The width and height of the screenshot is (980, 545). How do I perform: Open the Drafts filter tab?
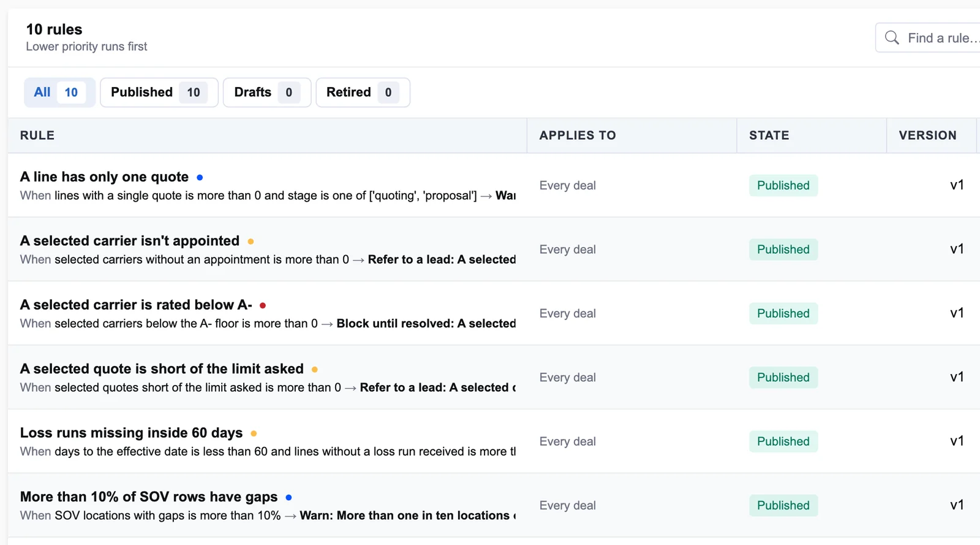(x=267, y=93)
